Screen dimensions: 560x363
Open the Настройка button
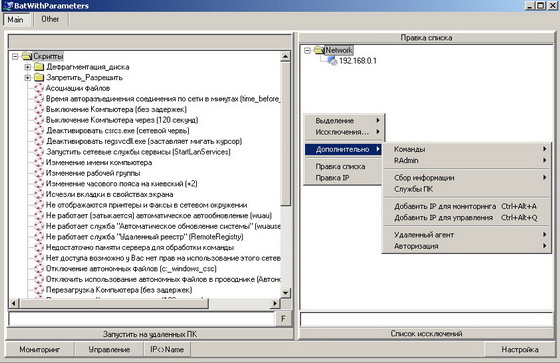[520, 349]
